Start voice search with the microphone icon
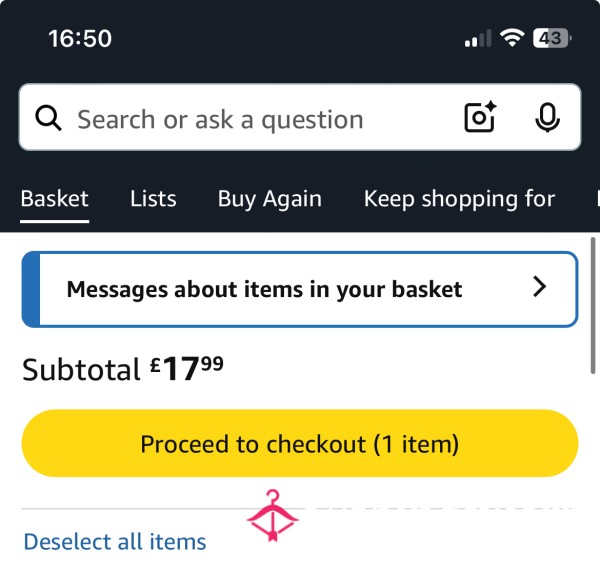The height and width of the screenshot is (570, 600). pos(547,117)
